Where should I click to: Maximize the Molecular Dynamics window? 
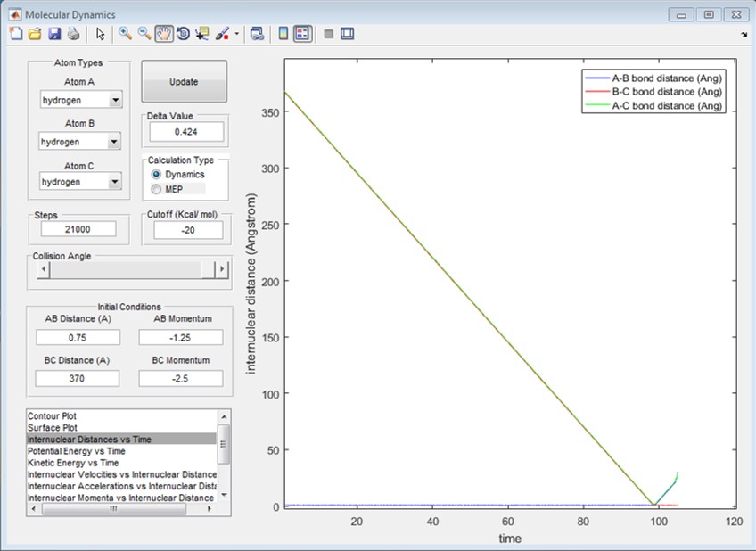pos(709,15)
